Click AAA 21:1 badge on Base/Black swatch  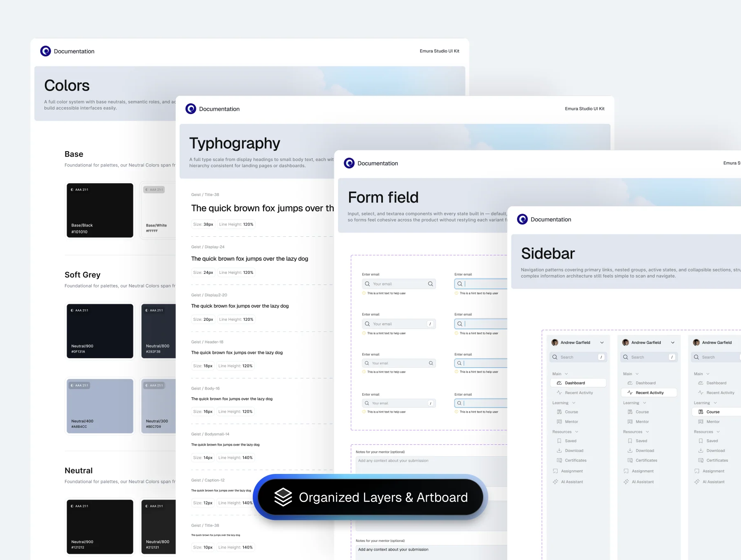[79, 190]
